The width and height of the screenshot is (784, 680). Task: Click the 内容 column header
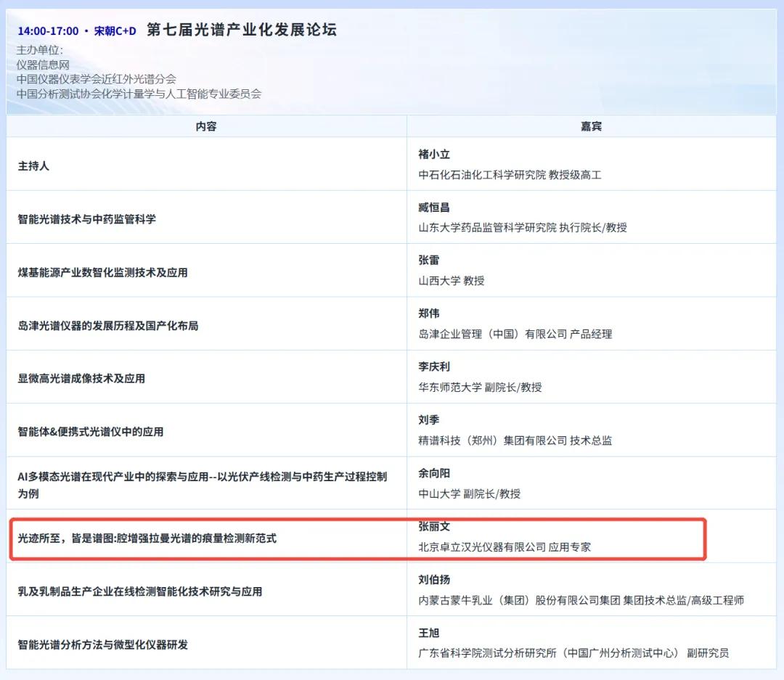[206, 126]
